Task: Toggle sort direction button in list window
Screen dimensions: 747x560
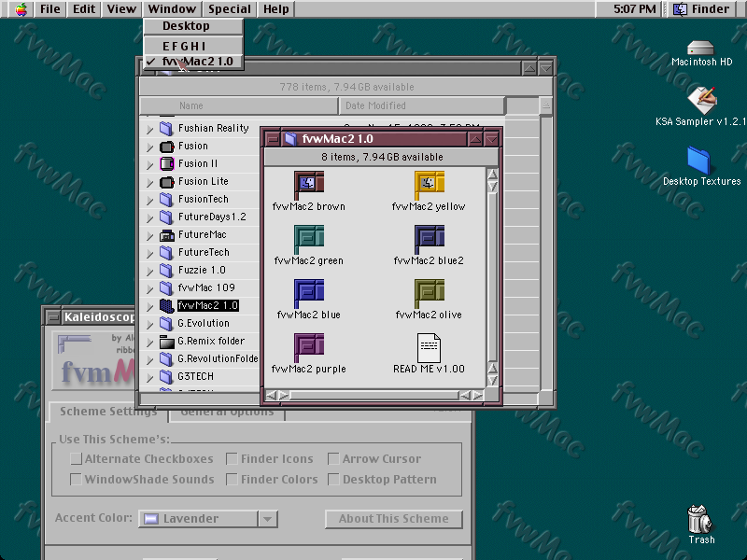Action: 546,105
